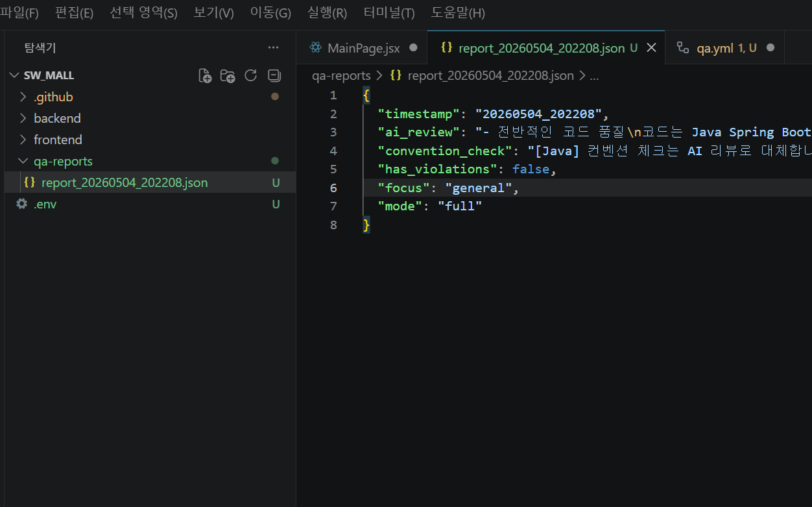Viewport: 812px width, 507px height.
Task: Click line number 8 in the gutter
Action: (333, 225)
